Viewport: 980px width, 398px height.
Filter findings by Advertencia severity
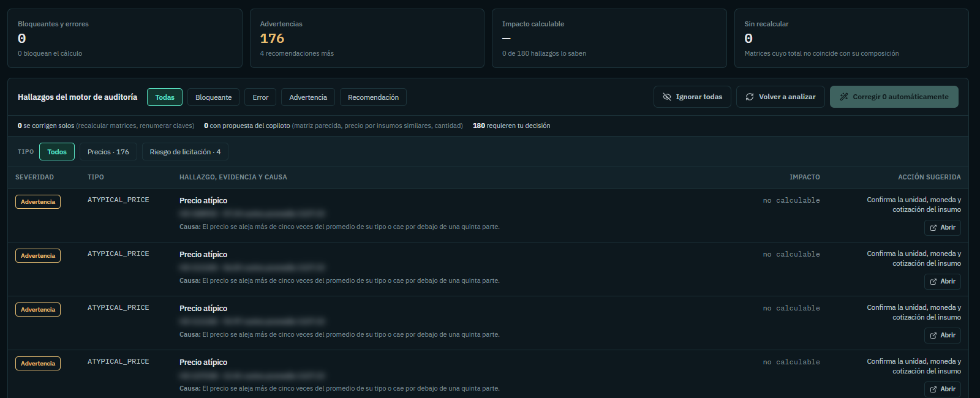pyautogui.click(x=308, y=97)
